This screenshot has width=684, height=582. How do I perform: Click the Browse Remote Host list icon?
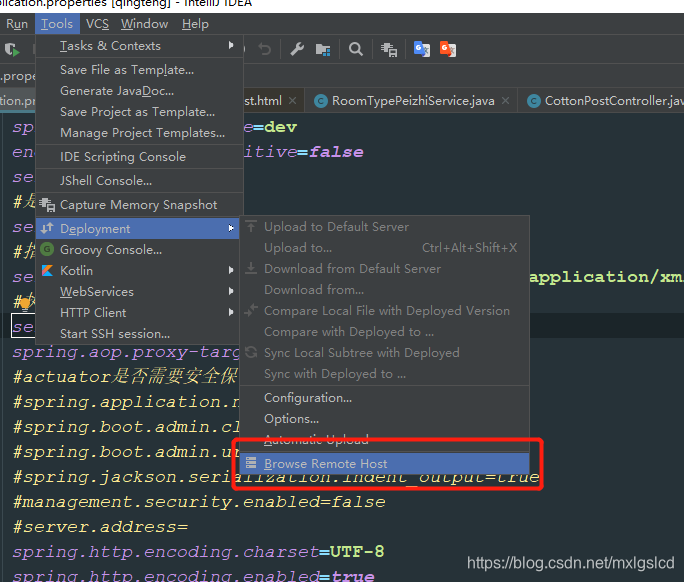251,462
